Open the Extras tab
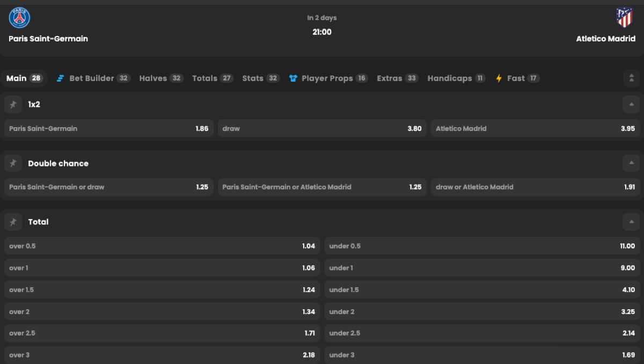This screenshot has width=644, height=364. click(398, 78)
